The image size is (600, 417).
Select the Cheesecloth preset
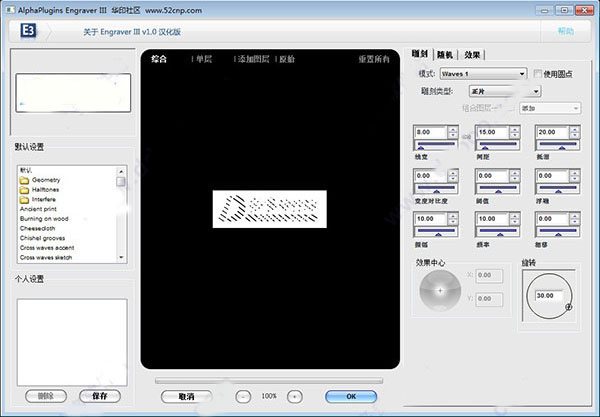point(38,228)
